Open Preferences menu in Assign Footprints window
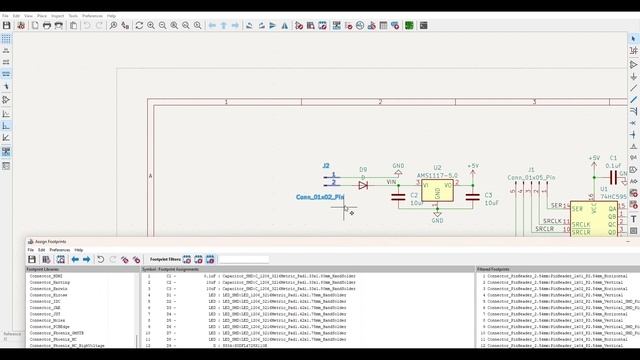This screenshot has width=640, height=360. pos(60,250)
